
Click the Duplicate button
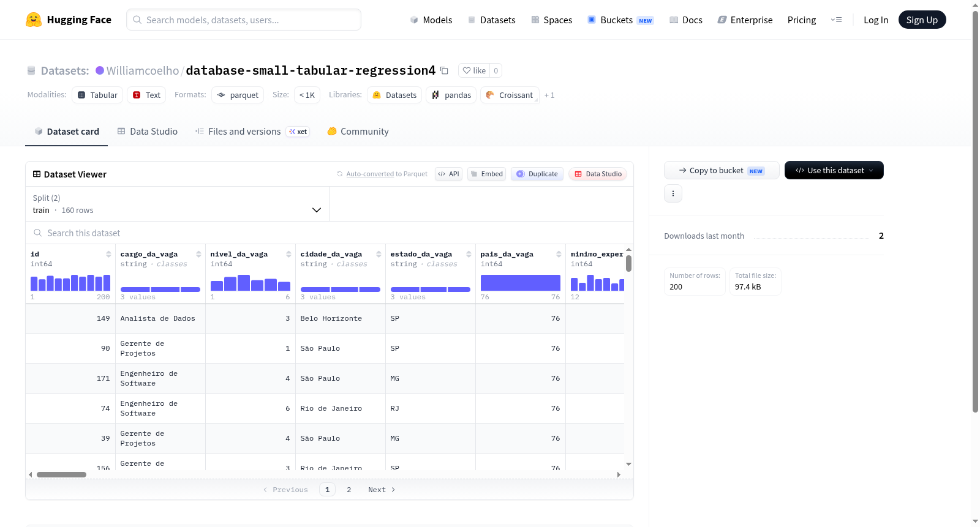pos(537,174)
